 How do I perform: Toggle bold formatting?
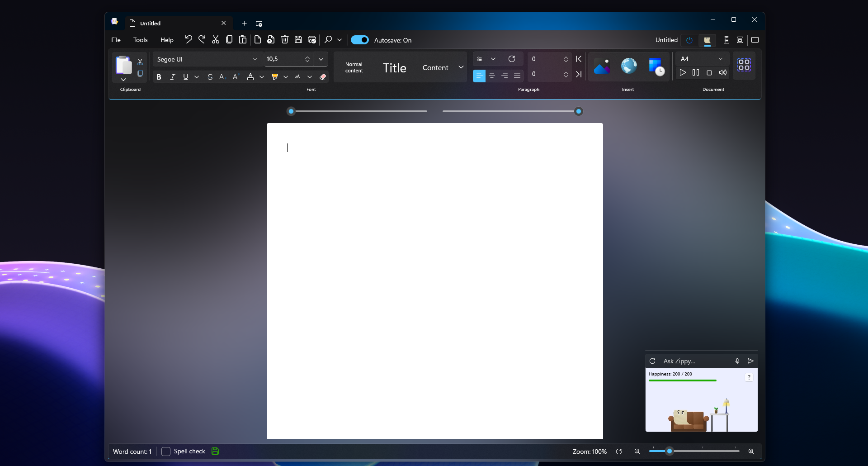pos(159,77)
